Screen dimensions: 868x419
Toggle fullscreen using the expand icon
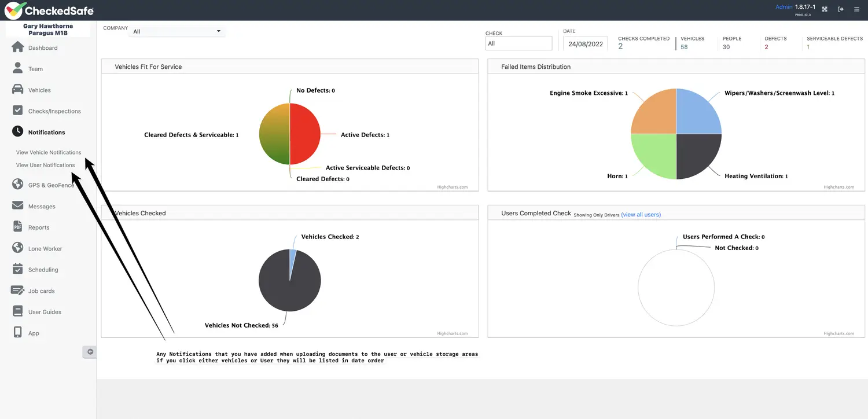pyautogui.click(x=825, y=9)
